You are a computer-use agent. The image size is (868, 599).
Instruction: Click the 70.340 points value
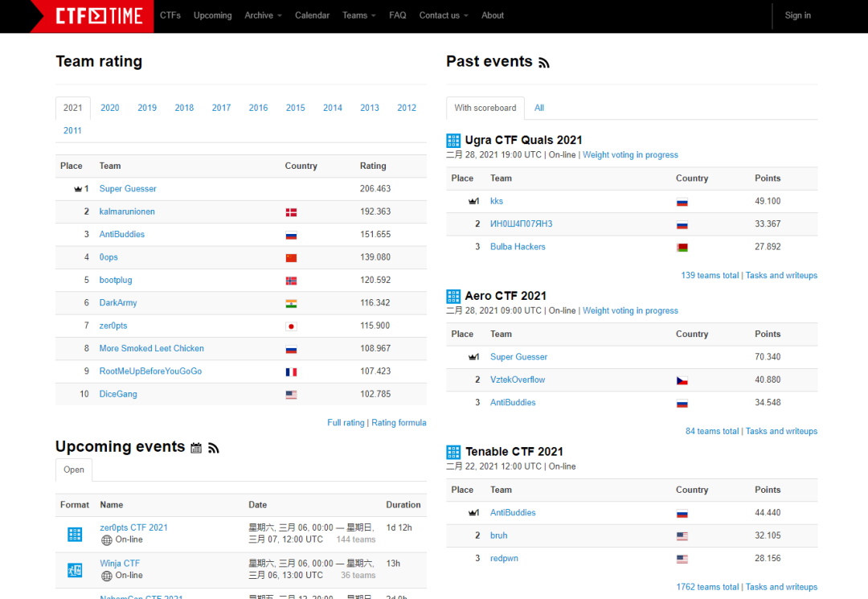click(768, 357)
